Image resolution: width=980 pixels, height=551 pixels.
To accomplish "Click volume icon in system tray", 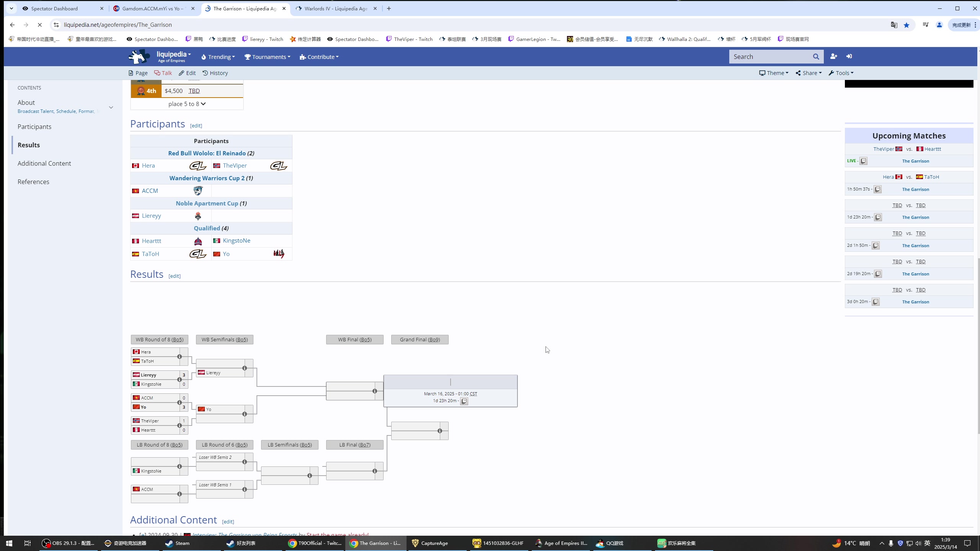I will coord(918,543).
